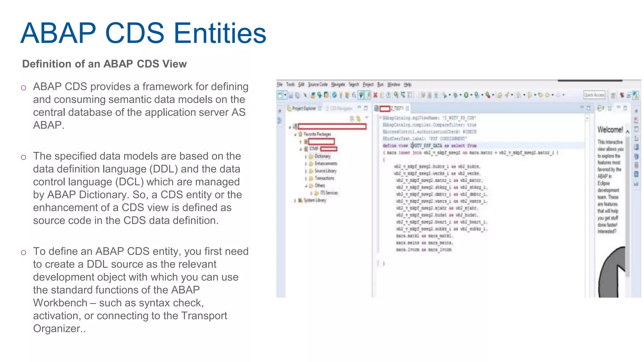Viewport: 644px width, 362px height.
Task: Select the Transactions folder in the tree
Action: pyautogui.click(x=324, y=178)
